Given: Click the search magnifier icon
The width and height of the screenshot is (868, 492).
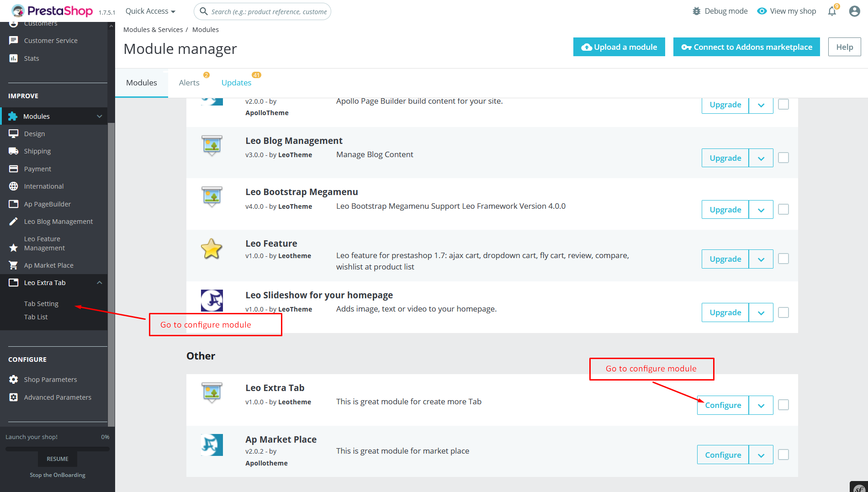Looking at the screenshot, I should [x=204, y=11].
